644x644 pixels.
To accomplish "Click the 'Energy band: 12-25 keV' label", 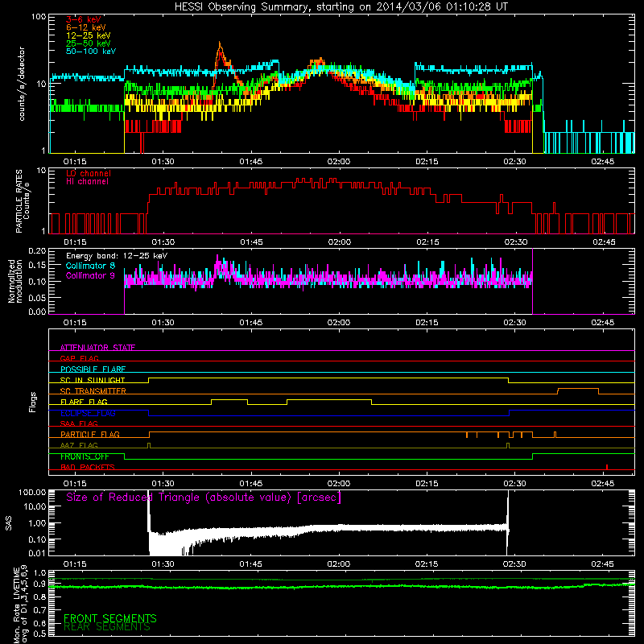I will tap(117, 256).
